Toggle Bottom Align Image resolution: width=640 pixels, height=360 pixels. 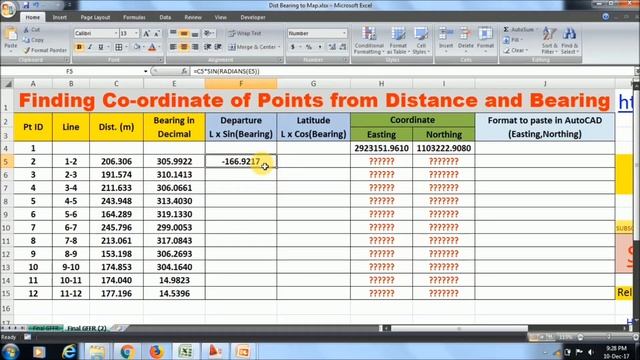tap(195, 33)
